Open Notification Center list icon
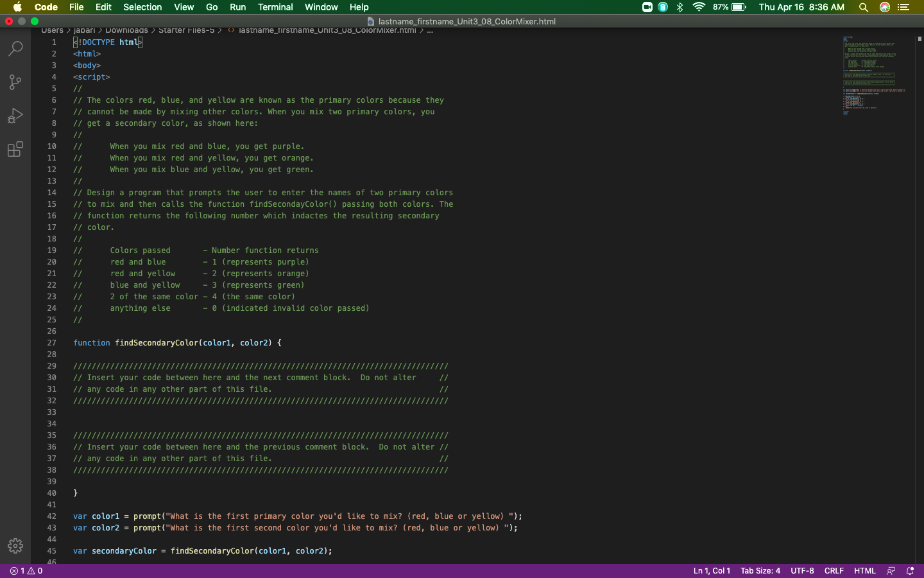This screenshot has height=578, width=924. tap(903, 7)
